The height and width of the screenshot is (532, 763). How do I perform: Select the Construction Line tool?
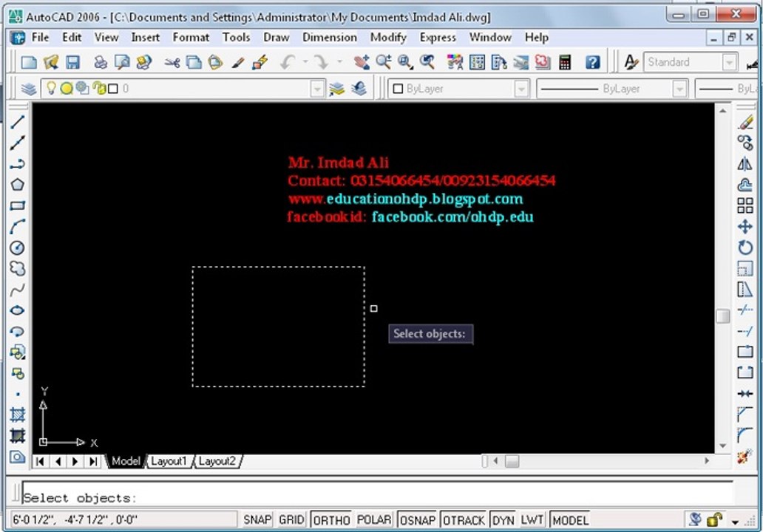point(17,143)
